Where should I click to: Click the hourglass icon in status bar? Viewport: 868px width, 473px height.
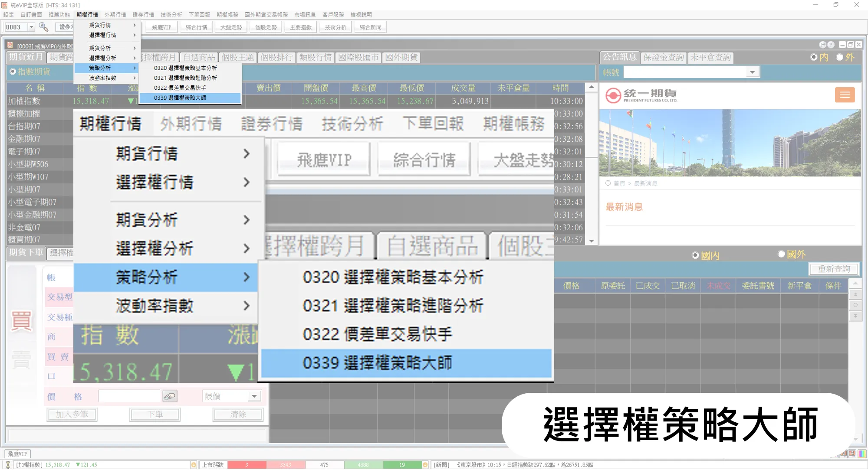tap(8, 465)
